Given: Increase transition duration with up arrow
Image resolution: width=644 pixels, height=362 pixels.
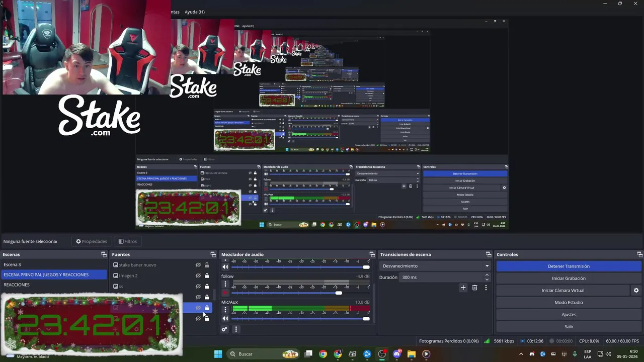Looking at the screenshot, I should click(487, 275).
